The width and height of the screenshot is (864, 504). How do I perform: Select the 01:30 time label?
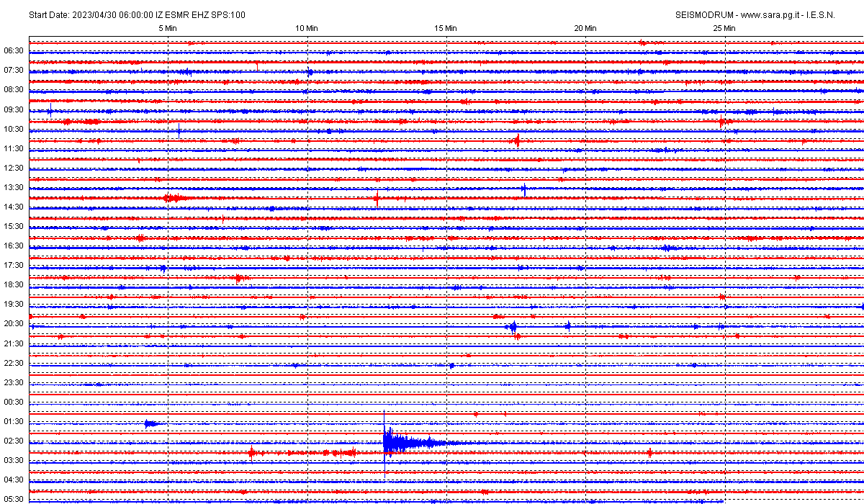tap(14, 422)
